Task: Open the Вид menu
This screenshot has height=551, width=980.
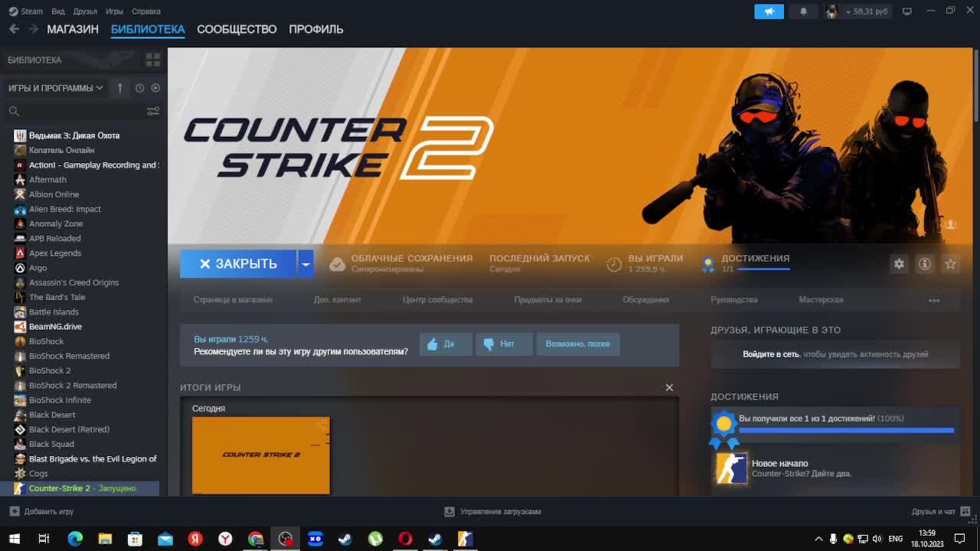Action: coord(58,11)
